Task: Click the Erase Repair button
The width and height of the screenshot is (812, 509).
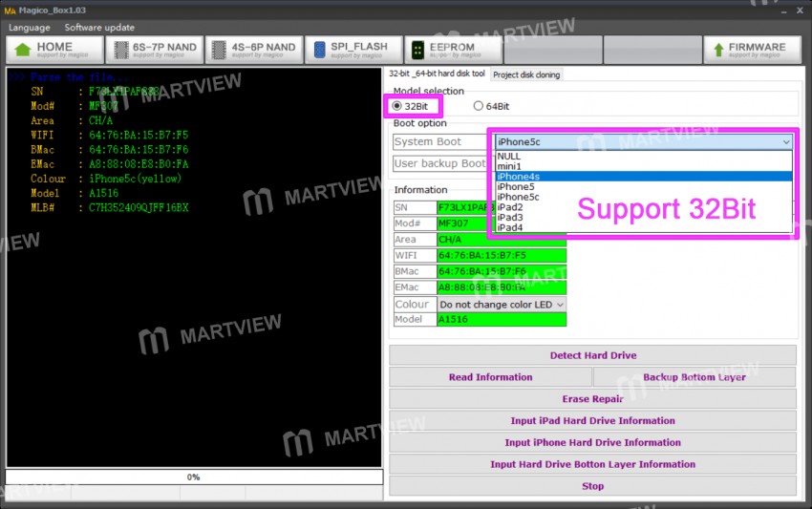Action: pyautogui.click(x=592, y=399)
